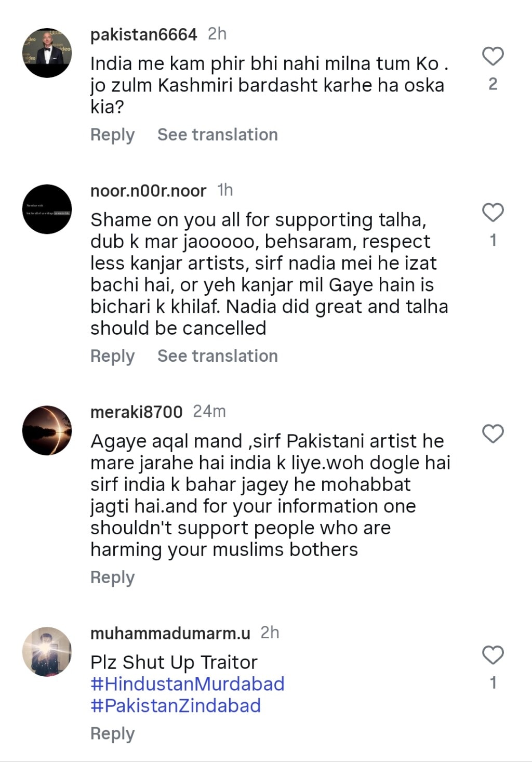The width and height of the screenshot is (532, 762).
Task: Open the #PakistanZindabad hashtag
Action: click(x=176, y=706)
